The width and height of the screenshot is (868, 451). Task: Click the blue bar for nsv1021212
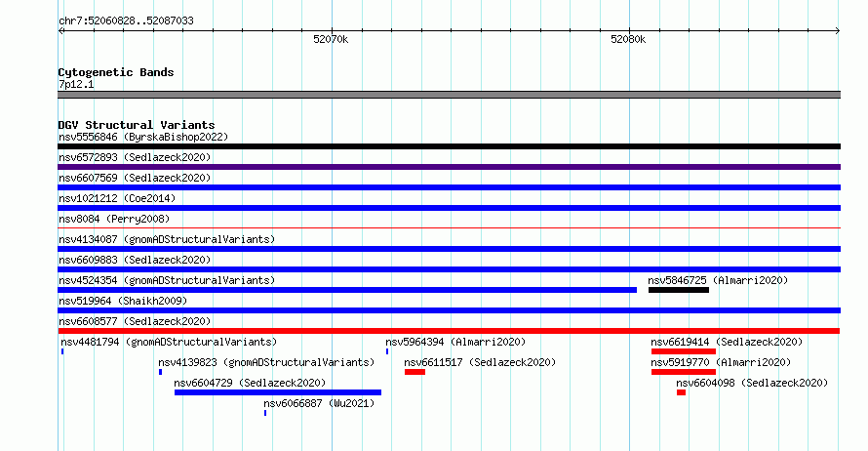coord(449,208)
